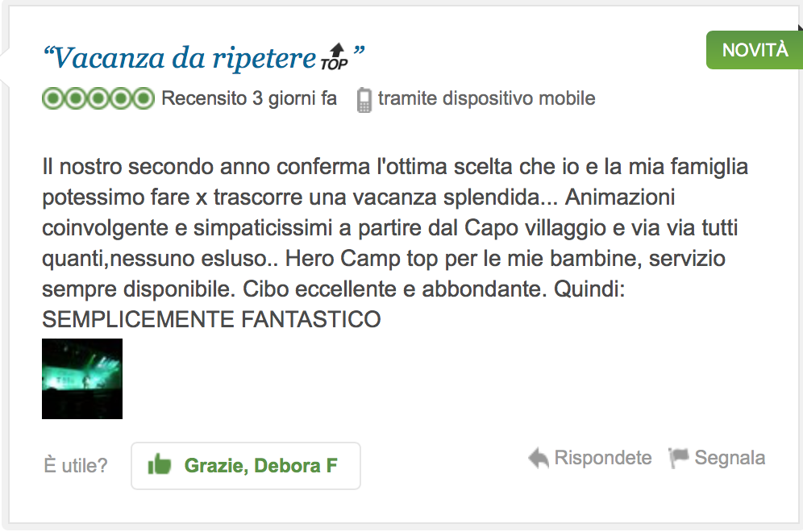Click "tramite dispositivo mobile" text
Viewport: 803px width, 532px height.
click(486, 98)
